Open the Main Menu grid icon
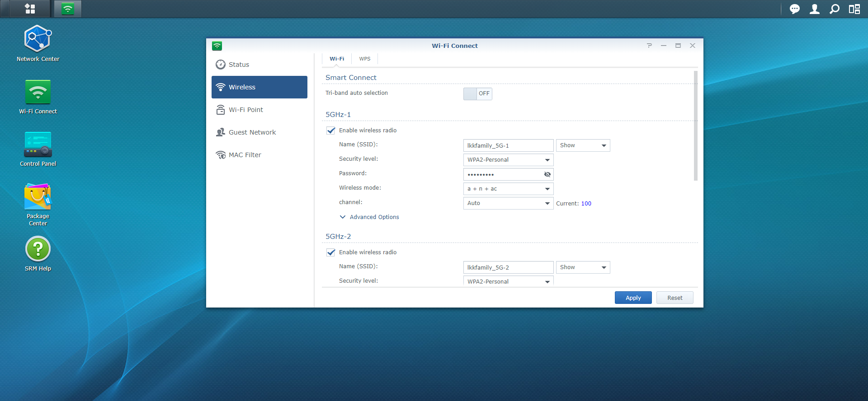868x401 pixels. tap(30, 9)
